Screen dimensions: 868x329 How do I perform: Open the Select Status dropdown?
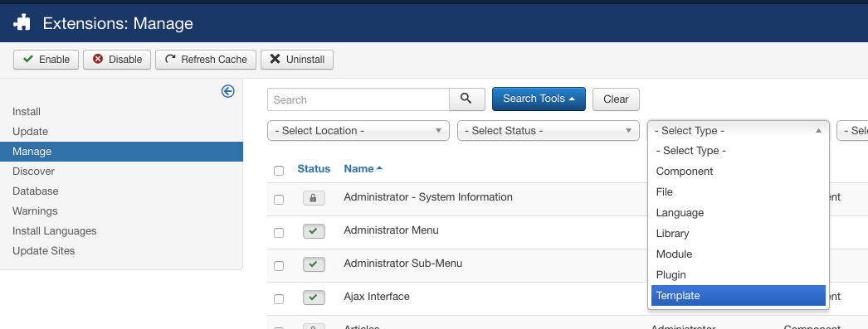548,130
